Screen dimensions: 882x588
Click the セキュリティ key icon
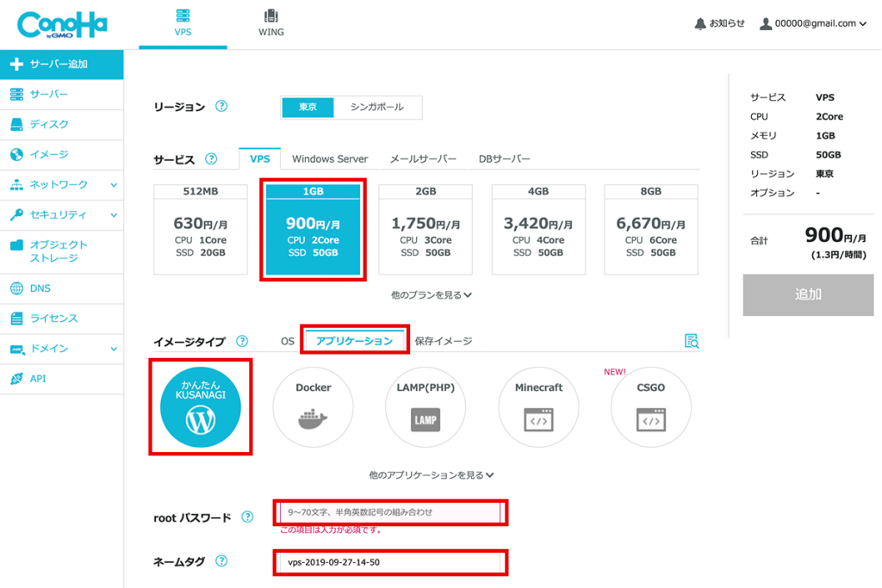[x=17, y=214]
